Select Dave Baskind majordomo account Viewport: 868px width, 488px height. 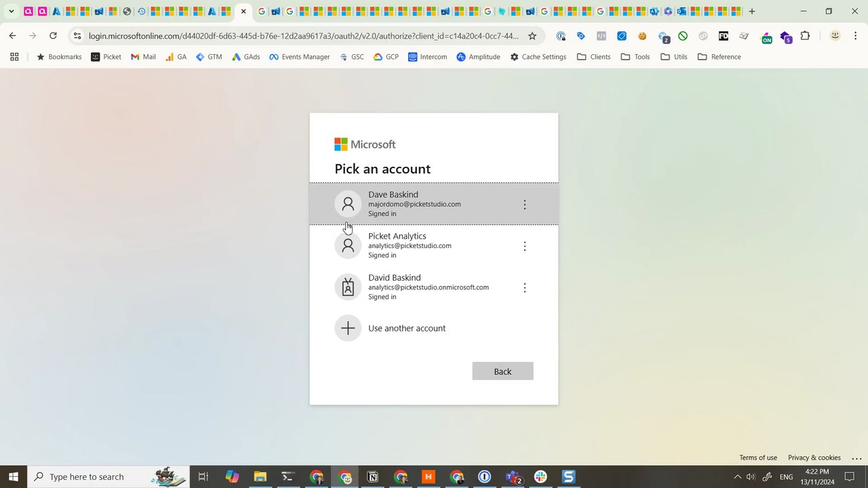[434, 204]
